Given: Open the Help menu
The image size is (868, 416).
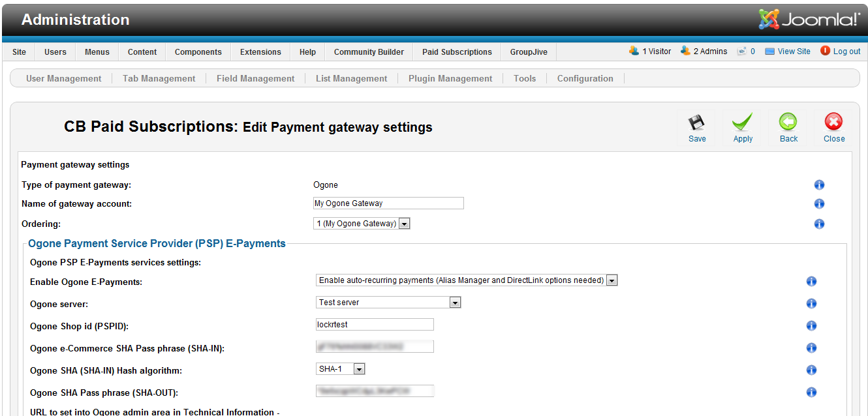Looking at the screenshot, I should pos(308,52).
